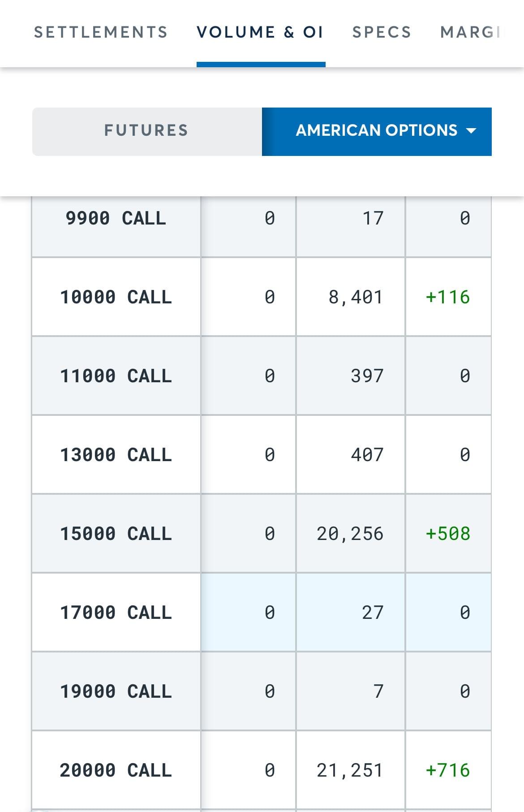Expand the American Options dropdown arrow
Screen dimensions: 524x812
click(x=471, y=131)
